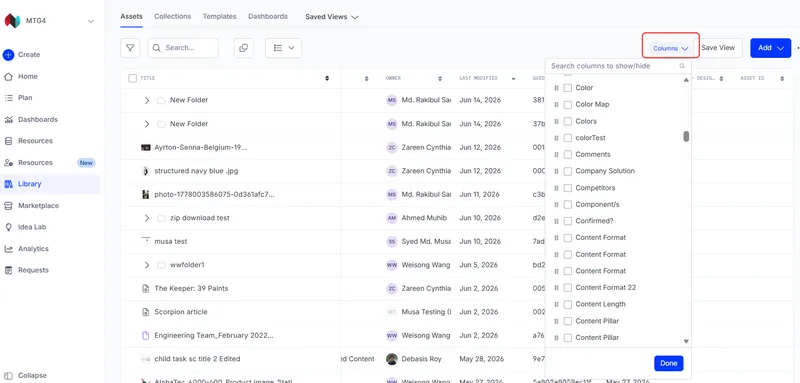Image resolution: width=800 pixels, height=383 pixels.
Task: Open Requests in the sidebar
Action: point(33,270)
